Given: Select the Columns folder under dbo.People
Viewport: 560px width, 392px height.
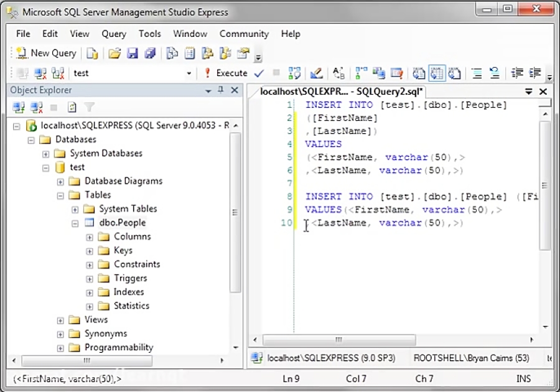Looking at the screenshot, I should (x=134, y=236).
